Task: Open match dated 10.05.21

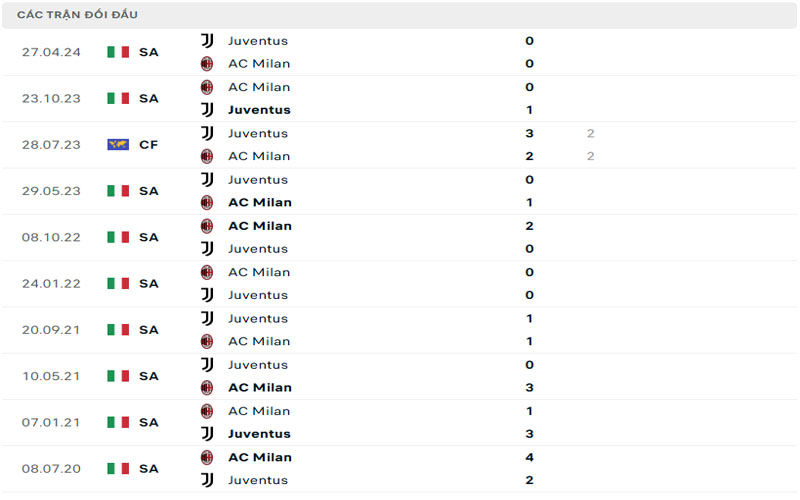Action: (49, 376)
